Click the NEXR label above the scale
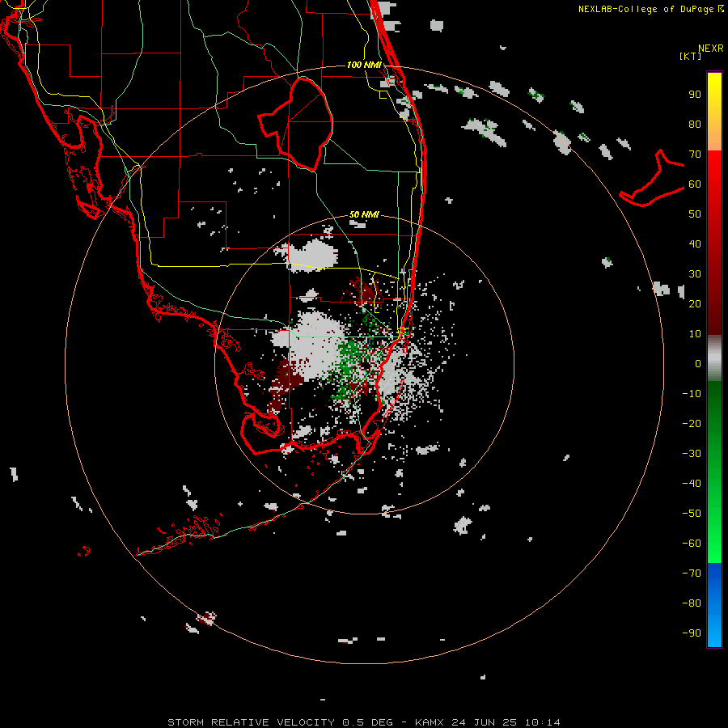Image resolution: width=728 pixels, height=728 pixels. pos(711,49)
